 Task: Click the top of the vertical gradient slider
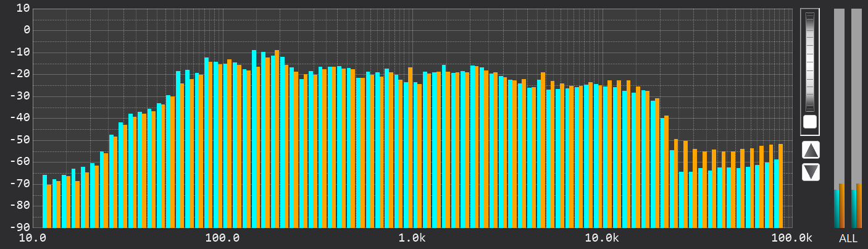810,15
